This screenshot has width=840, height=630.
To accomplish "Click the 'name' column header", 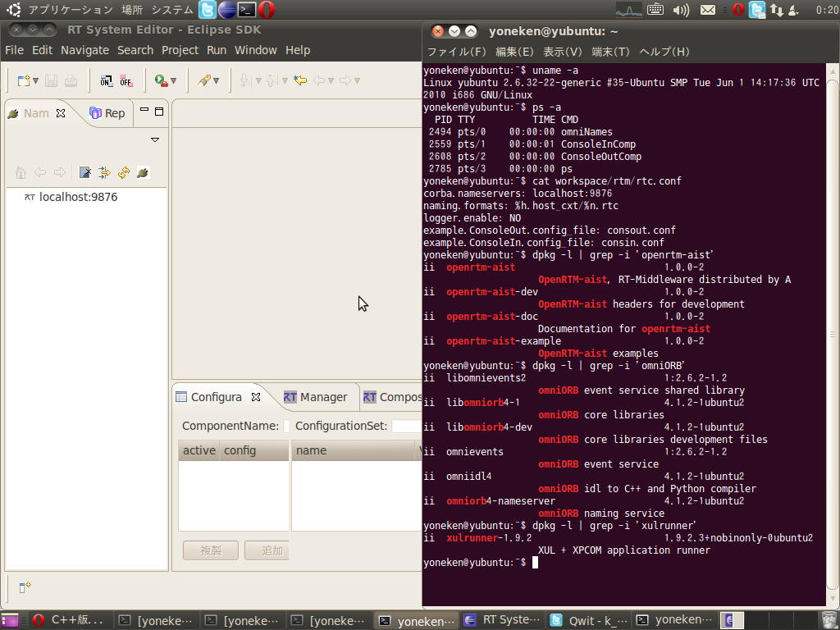I will pyautogui.click(x=354, y=450).
